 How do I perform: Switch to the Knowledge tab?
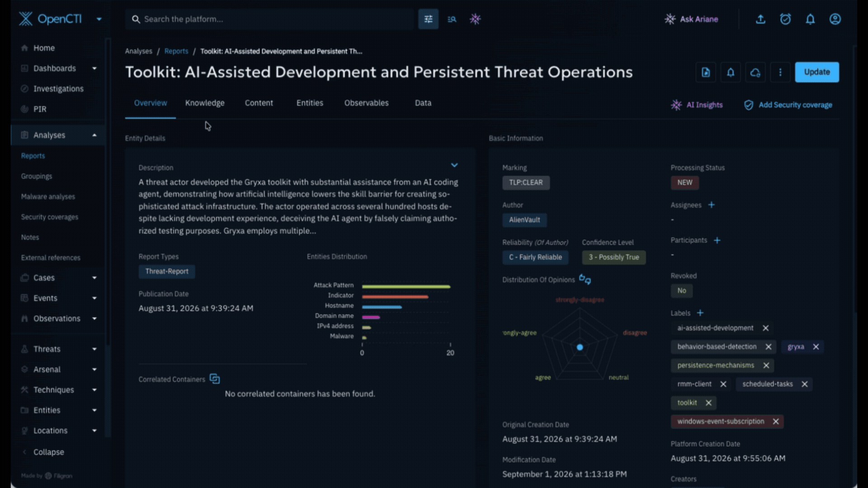click(x=205, y=103)
